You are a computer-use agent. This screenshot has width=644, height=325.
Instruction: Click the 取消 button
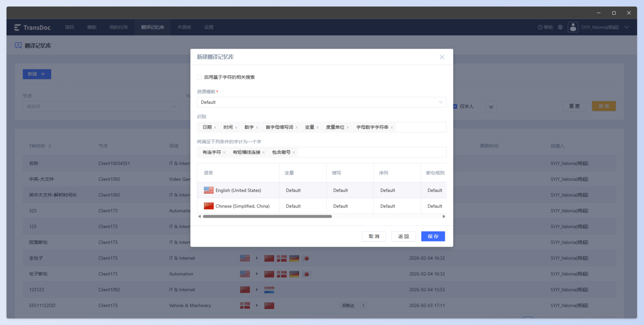click(374, 236)
